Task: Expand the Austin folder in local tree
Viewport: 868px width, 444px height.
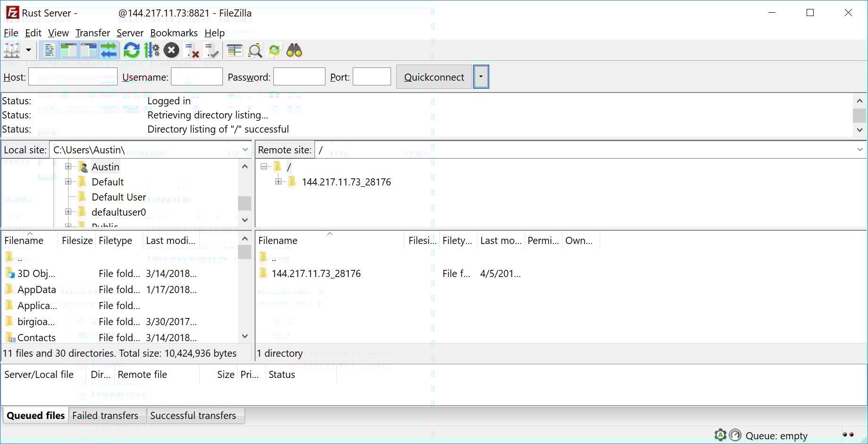Action: [x=68, y=167]
